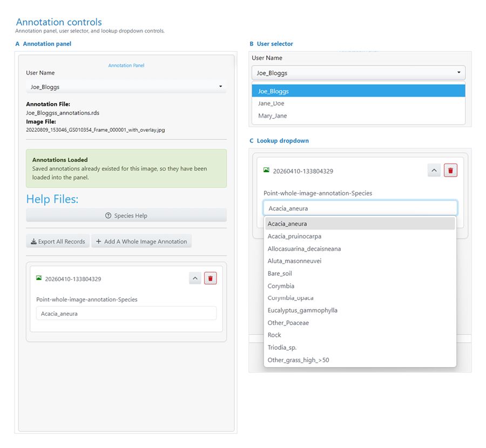Select Acacia_aneura option in species list
Viewport: 486px width, 448px height.
(x=360, y=223)
